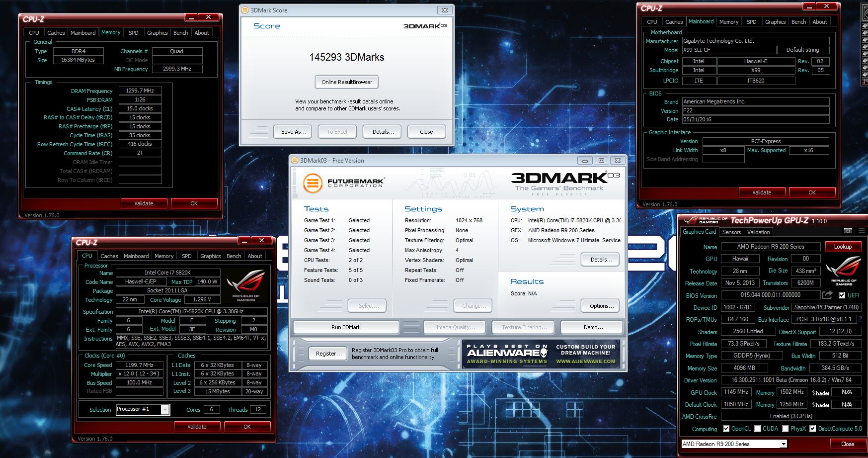Click the Options... button under Results
868x458 pixels.
pyautogui.click(x=601, y=306)
